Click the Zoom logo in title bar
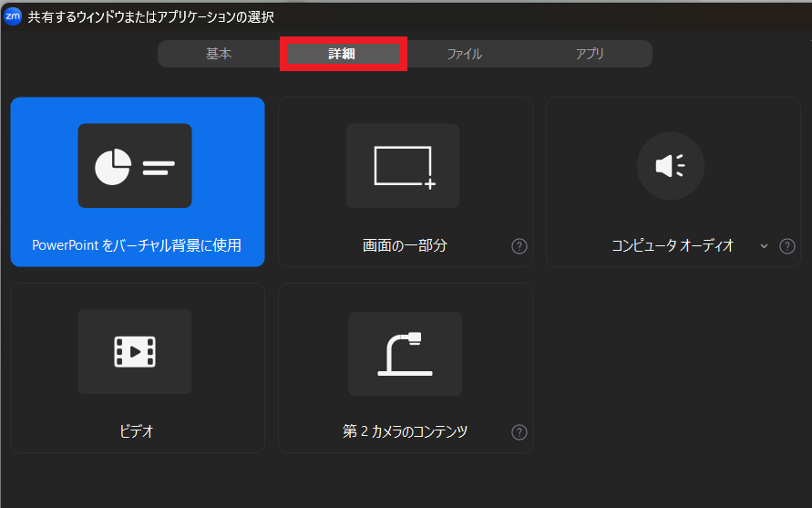 tap(13, 16)
